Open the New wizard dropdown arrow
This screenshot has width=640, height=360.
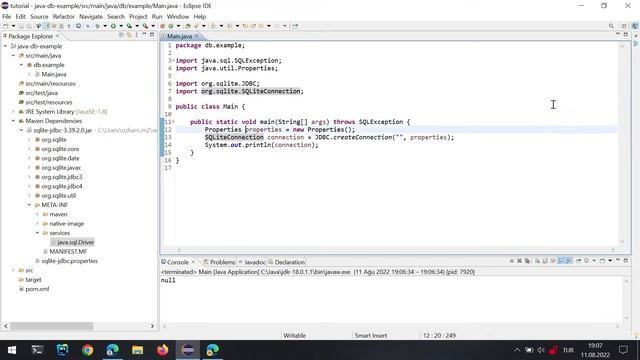pyautogui.click(x=13, y=26)
